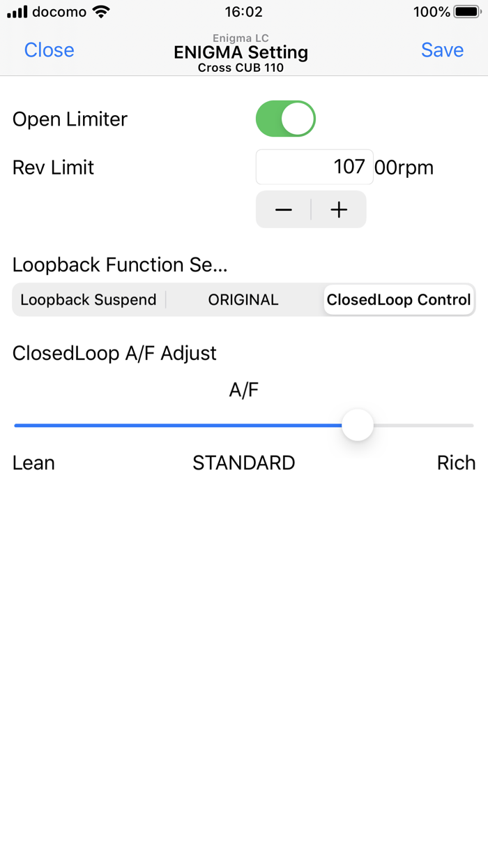Screen dimensions: 488x868
Task: Tap the STANDARD label under slider
Action: click(x=244, y=463)
